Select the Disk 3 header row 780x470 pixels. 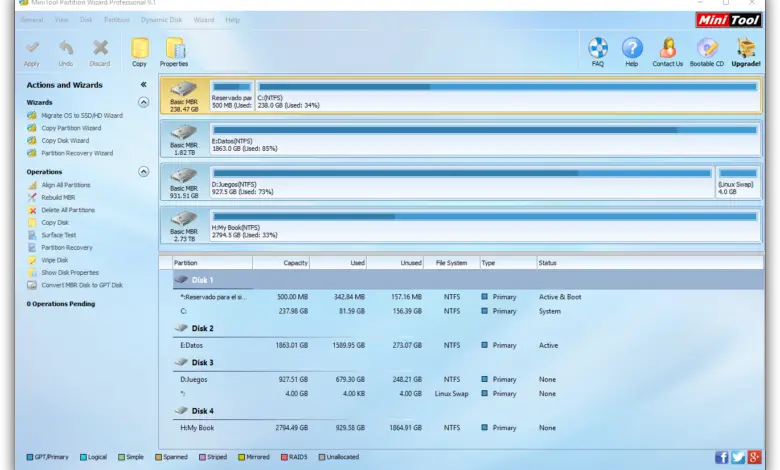coord(468,363)
